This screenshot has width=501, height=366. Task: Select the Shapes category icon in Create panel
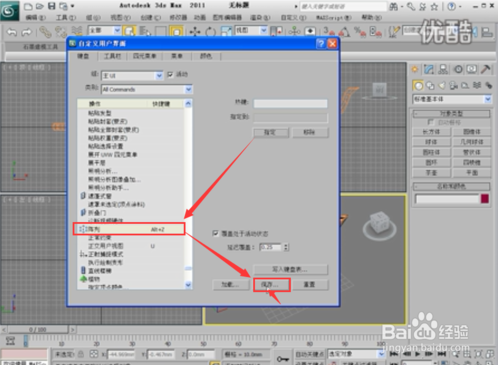[430, 86]
